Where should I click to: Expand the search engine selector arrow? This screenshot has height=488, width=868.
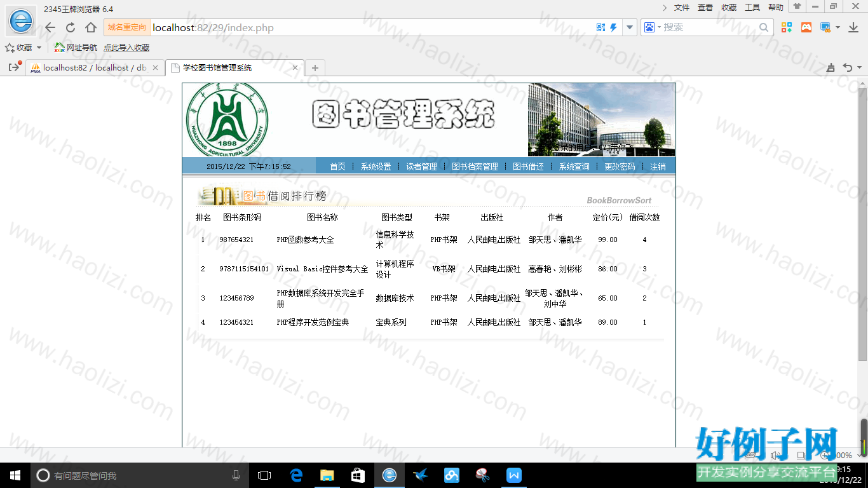coord(659,27)
